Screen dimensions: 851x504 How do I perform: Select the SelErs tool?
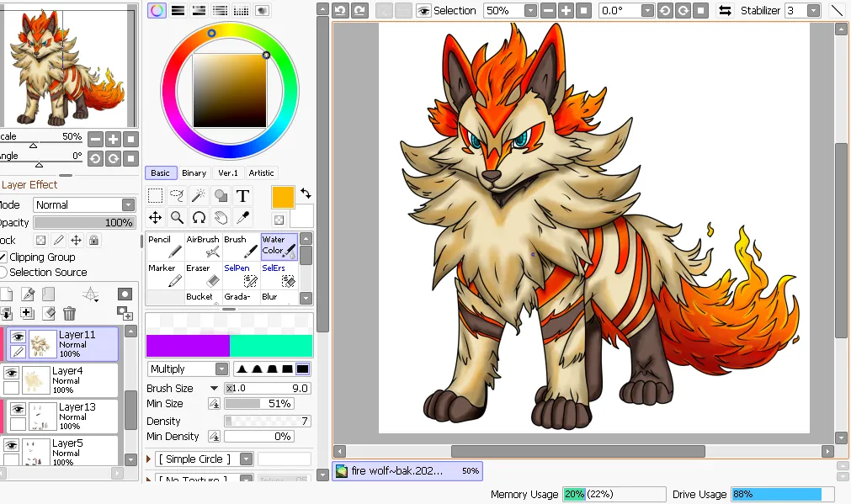(x=279, y=276)
